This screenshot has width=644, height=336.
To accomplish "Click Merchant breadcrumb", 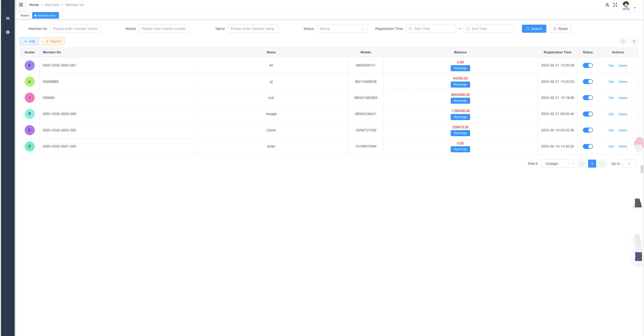I will click(x=52, y=5).
